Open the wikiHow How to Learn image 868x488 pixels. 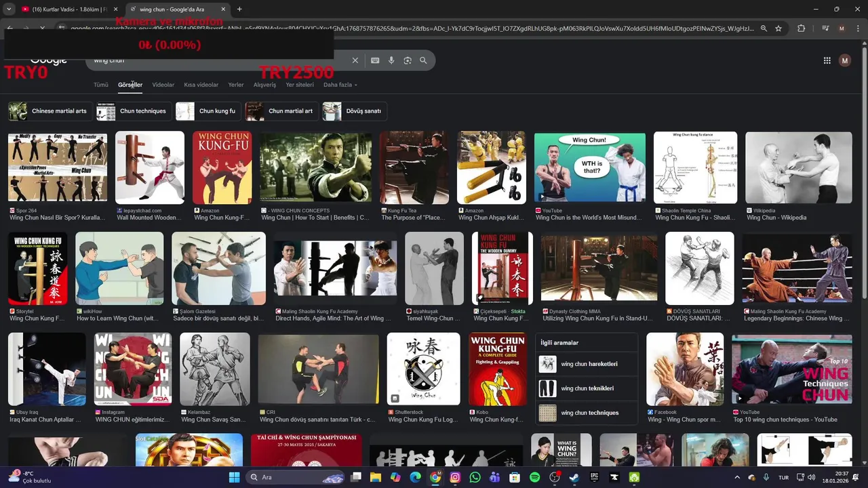coord(119,268)
